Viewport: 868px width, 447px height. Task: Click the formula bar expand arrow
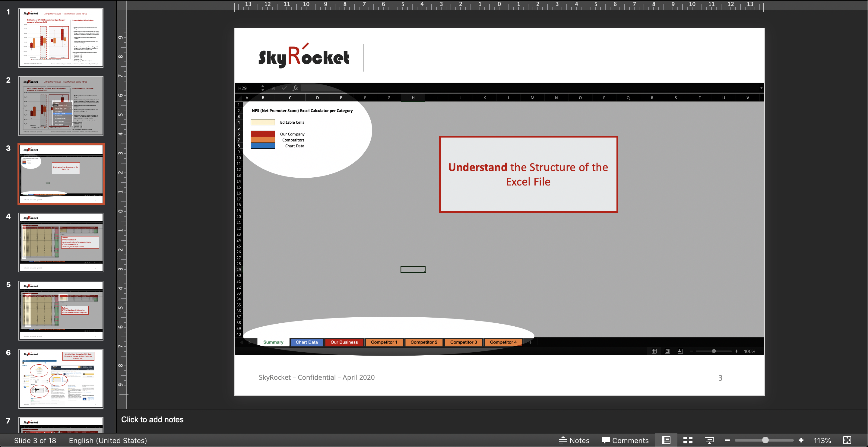pos(761,88)
